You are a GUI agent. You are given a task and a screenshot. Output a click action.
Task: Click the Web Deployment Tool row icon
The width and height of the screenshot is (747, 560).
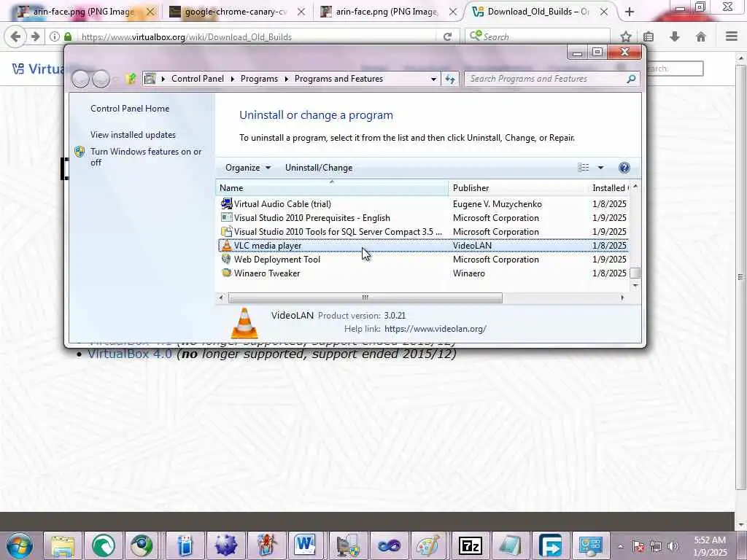point(226,259)
